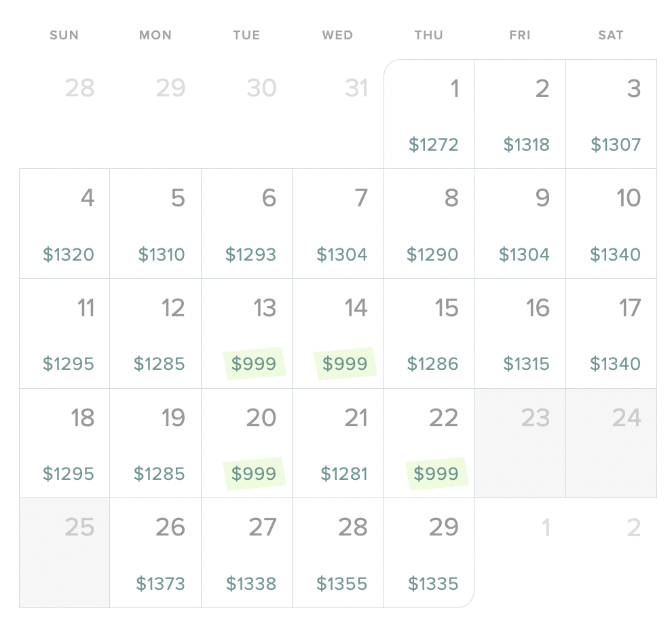Select the 26th priced $1373
Viewport: 672px width, 619px height.
(155, 553)
